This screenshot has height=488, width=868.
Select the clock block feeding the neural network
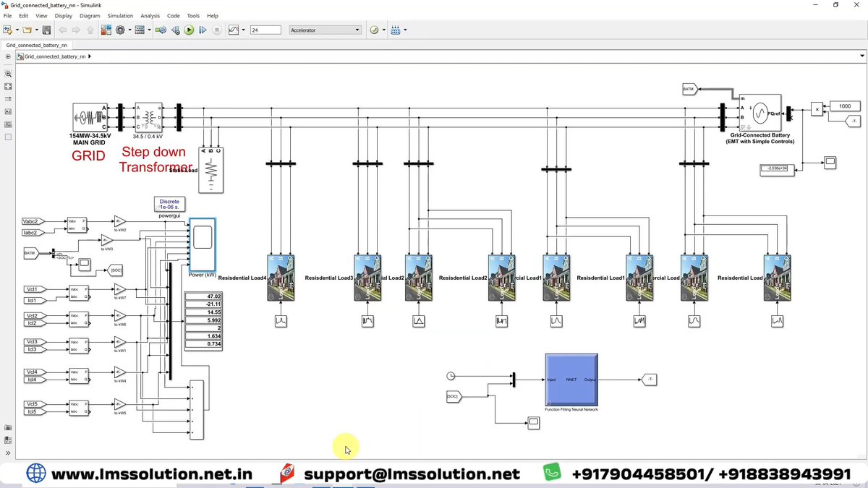[451, 376]
